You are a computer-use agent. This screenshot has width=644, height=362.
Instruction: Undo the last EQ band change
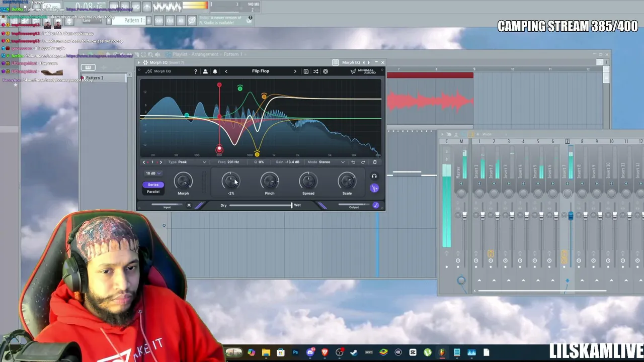click(x=353, y=162)
